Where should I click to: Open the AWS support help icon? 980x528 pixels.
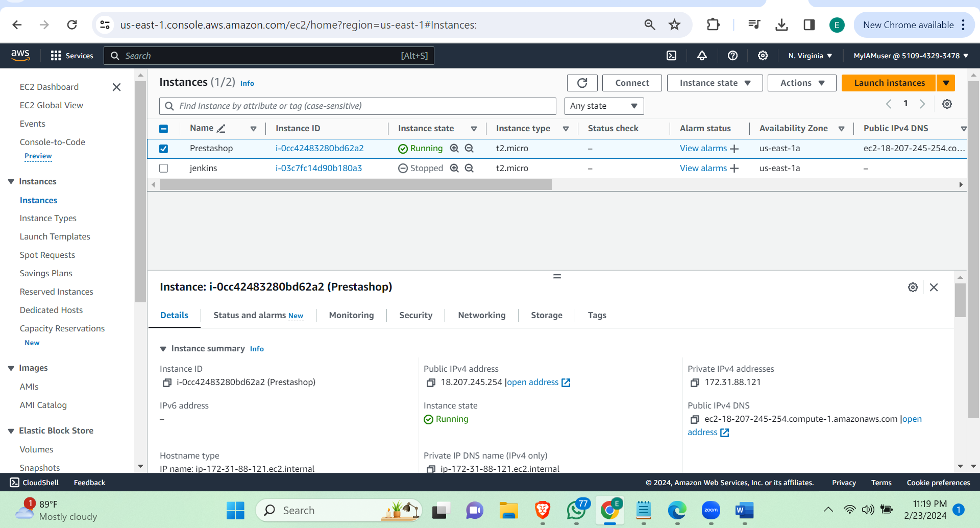(732, 56)
